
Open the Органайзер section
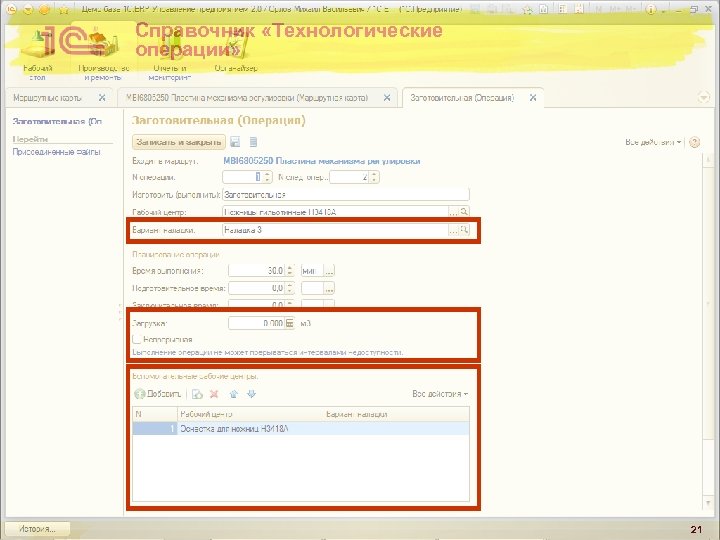(236, 51)
